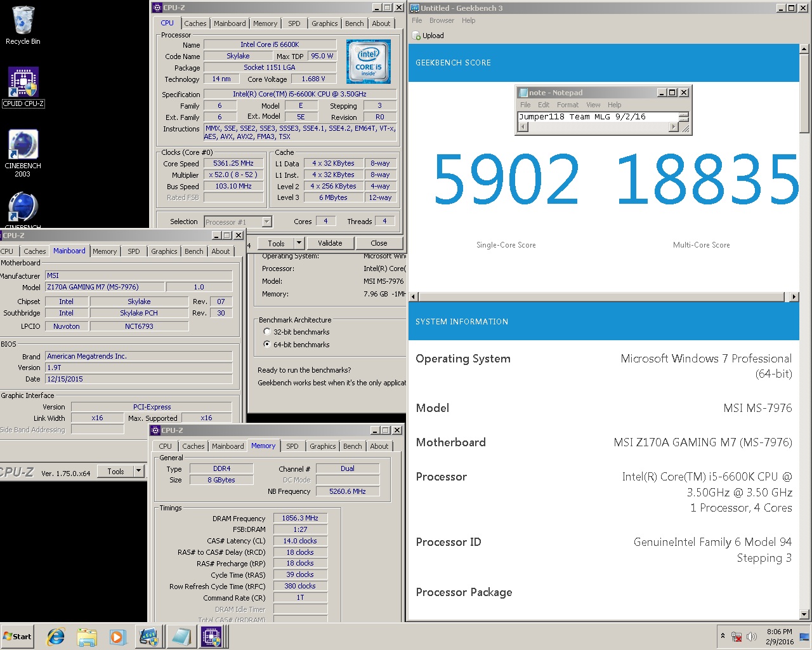Open the Start menu

coord(18,637)
